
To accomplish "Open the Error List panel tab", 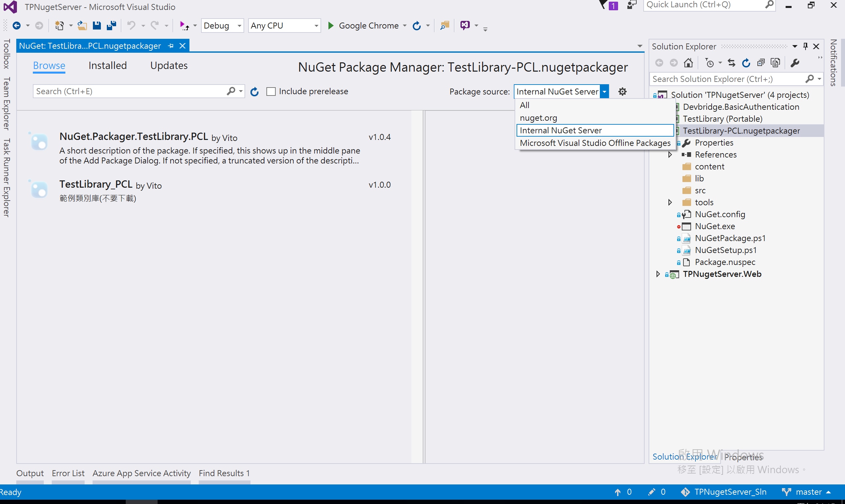I will point(68,473).
